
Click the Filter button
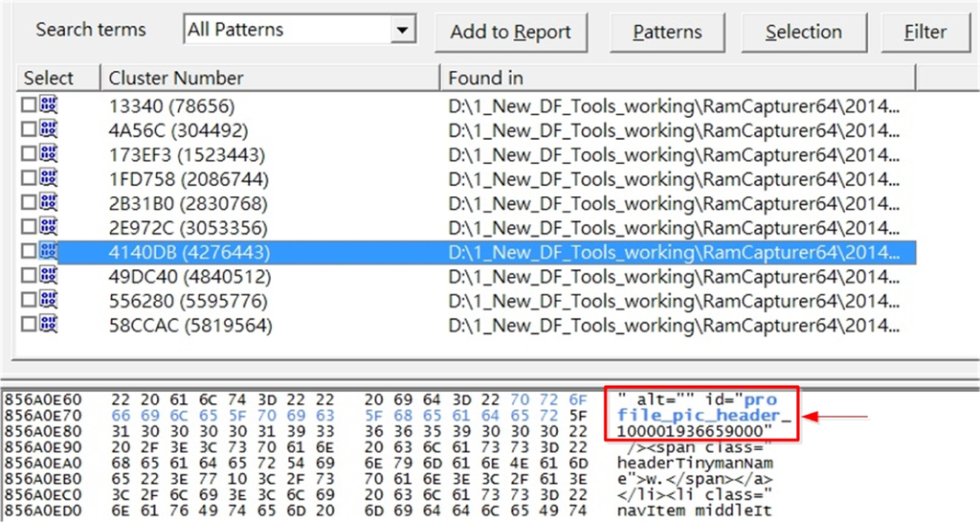pyautogui.click(x=925, y=33)
